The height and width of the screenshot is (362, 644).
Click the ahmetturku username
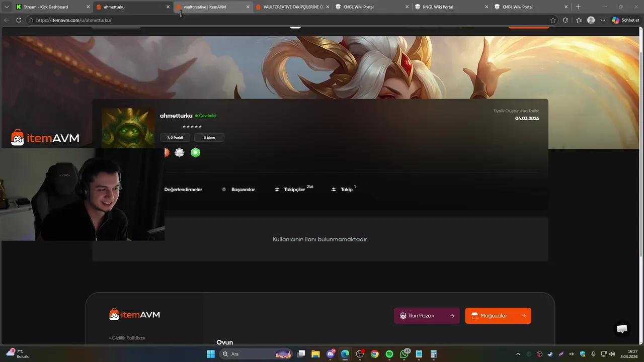point(176,116)
